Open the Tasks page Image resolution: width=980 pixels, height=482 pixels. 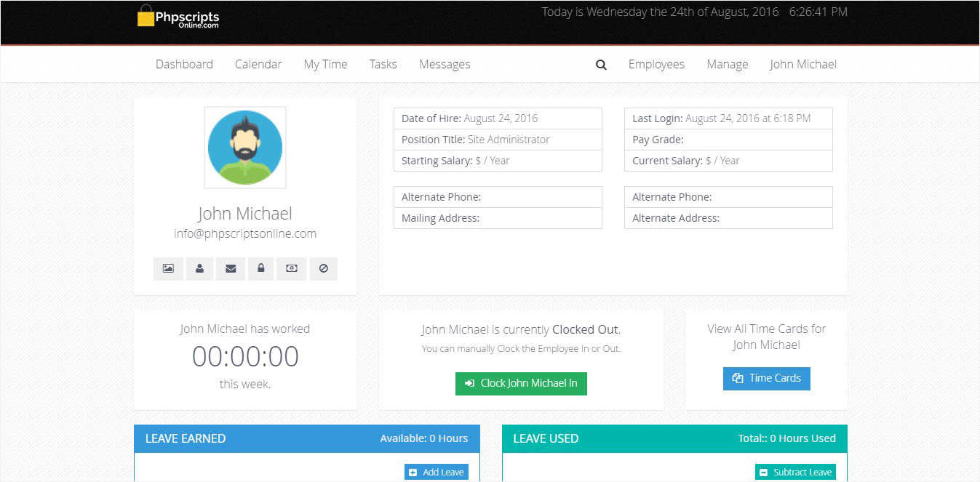pyautogui.click(x=383, y=64)
